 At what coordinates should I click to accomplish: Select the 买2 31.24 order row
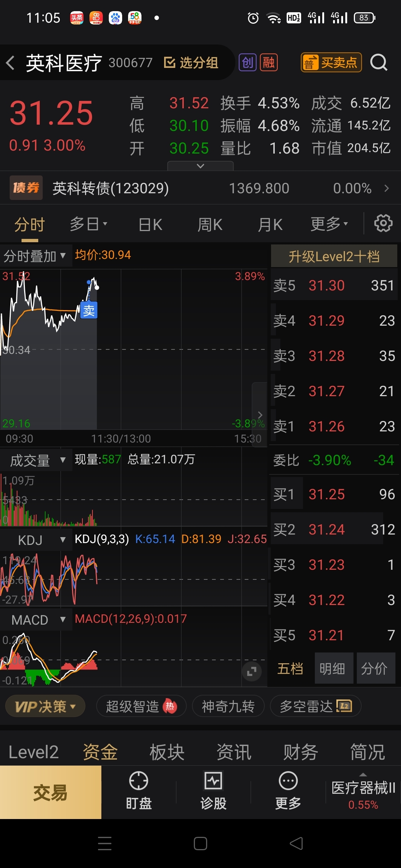pyautogui.click(x=334, y=529)
